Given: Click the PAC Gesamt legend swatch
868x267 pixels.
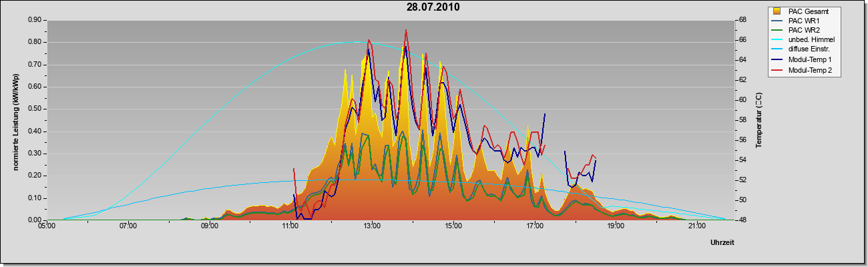Looking at the screenshot, I should pyautogui.click(x=778, y=11).
